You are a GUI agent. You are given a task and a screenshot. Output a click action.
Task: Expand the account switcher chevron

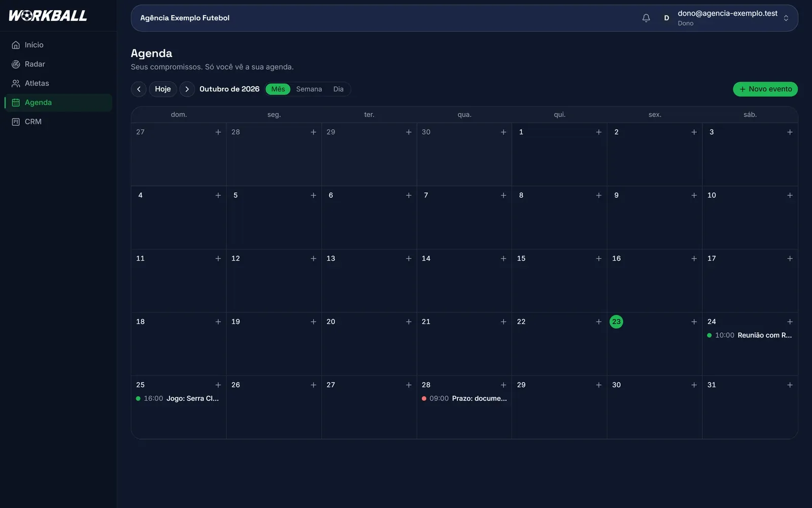point(786,18)
